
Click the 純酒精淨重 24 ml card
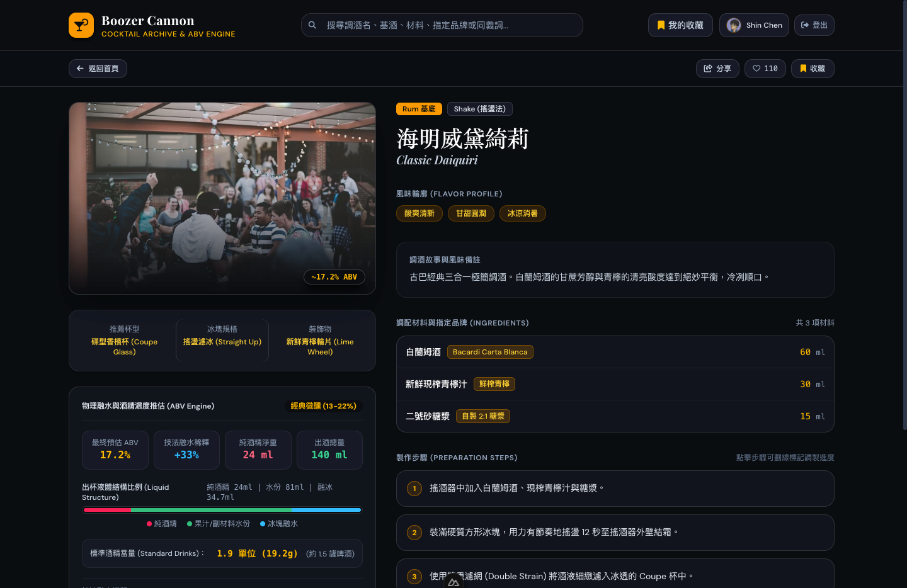click(258, 450)
